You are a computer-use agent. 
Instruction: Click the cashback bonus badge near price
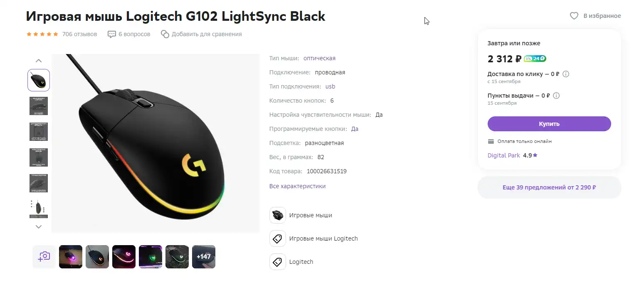click(x=535, y=59)
